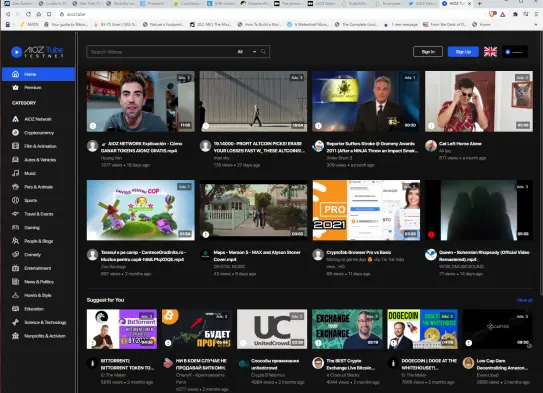
Task: Select the Cryptocurrency category icon
Action: point(16,133)
